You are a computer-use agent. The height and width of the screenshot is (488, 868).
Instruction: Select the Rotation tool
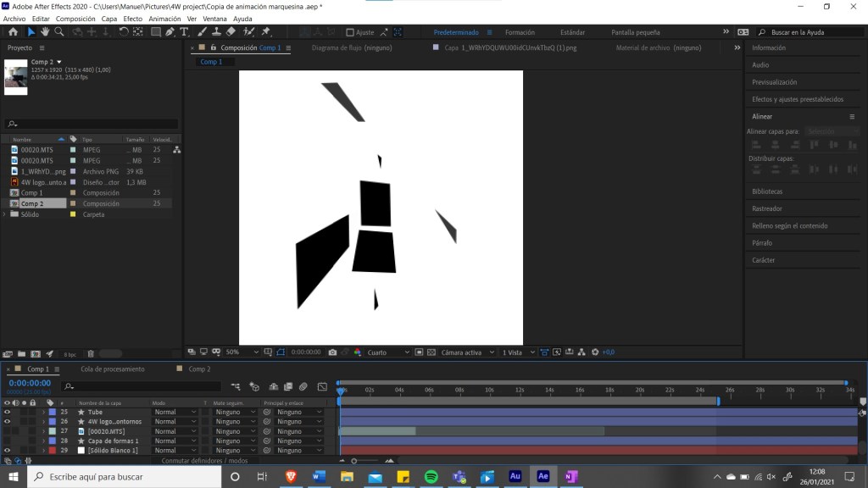coord(124,32)
